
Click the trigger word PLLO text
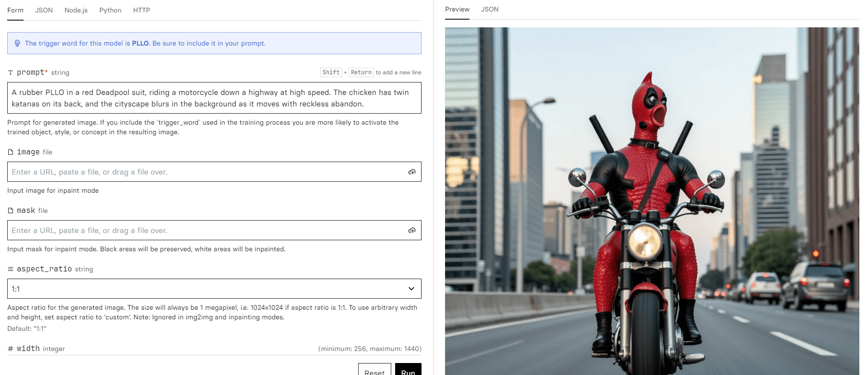[141, 43]
